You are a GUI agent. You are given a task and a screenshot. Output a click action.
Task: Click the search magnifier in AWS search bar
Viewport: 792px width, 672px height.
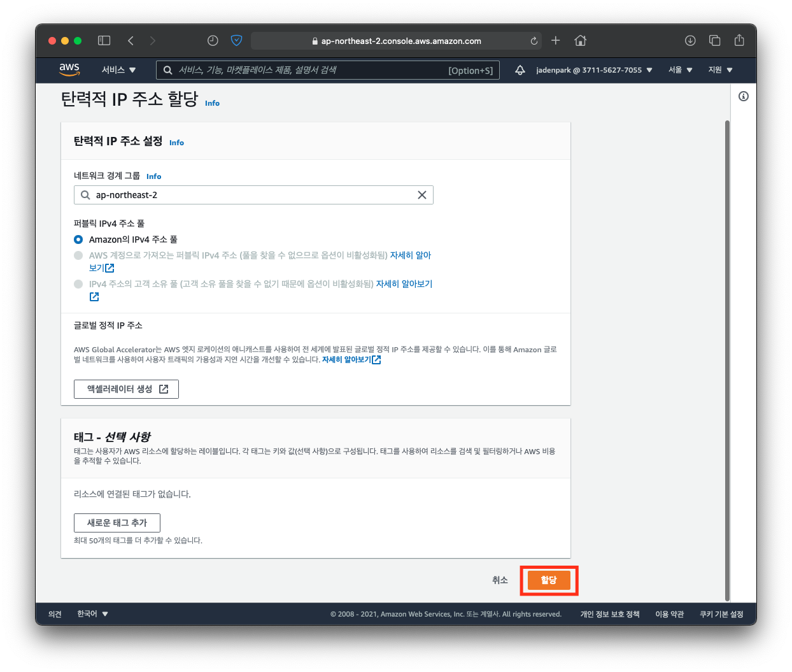click(x=168, y=70)
